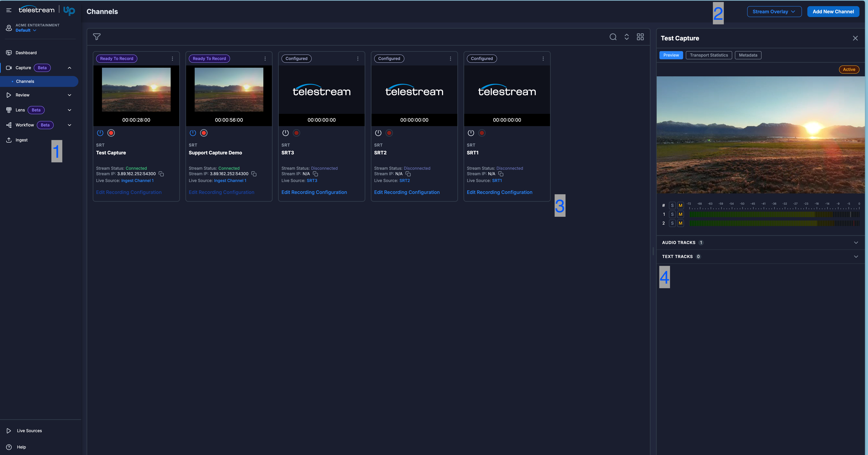Collapse the hamburger sidebar menu
Screen dimensions: 868x455
coord(9,10)
